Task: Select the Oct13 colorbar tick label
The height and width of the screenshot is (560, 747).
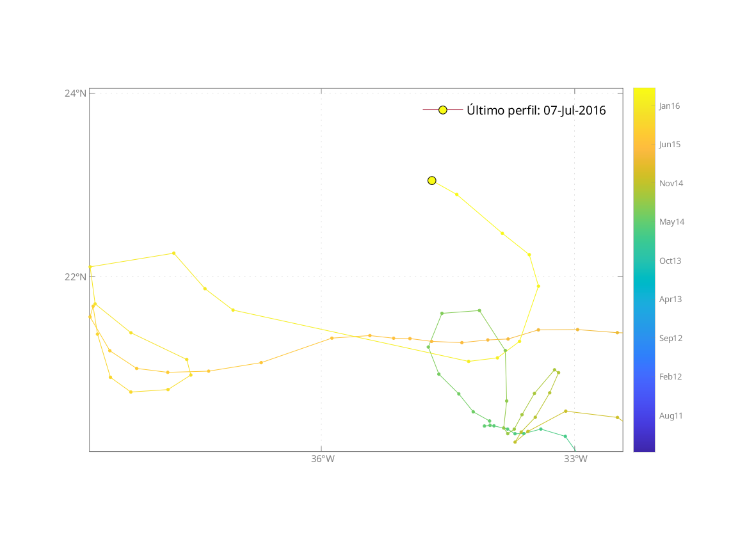Action: 670,261
